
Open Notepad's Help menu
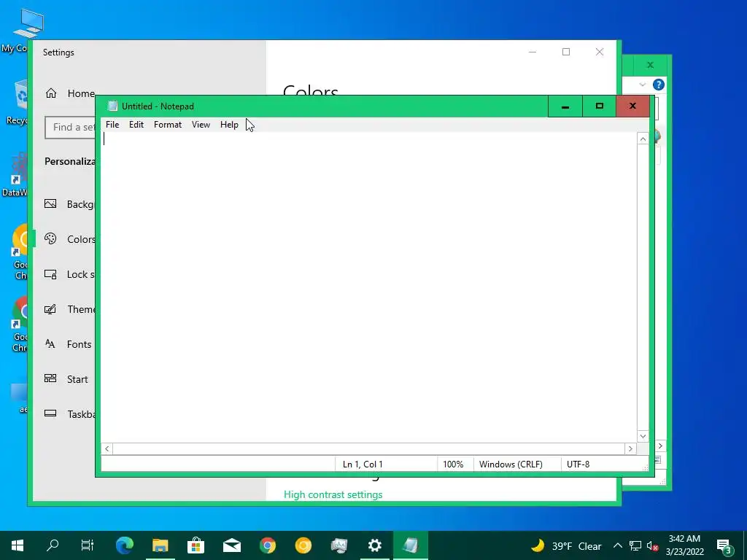[229, 125]
